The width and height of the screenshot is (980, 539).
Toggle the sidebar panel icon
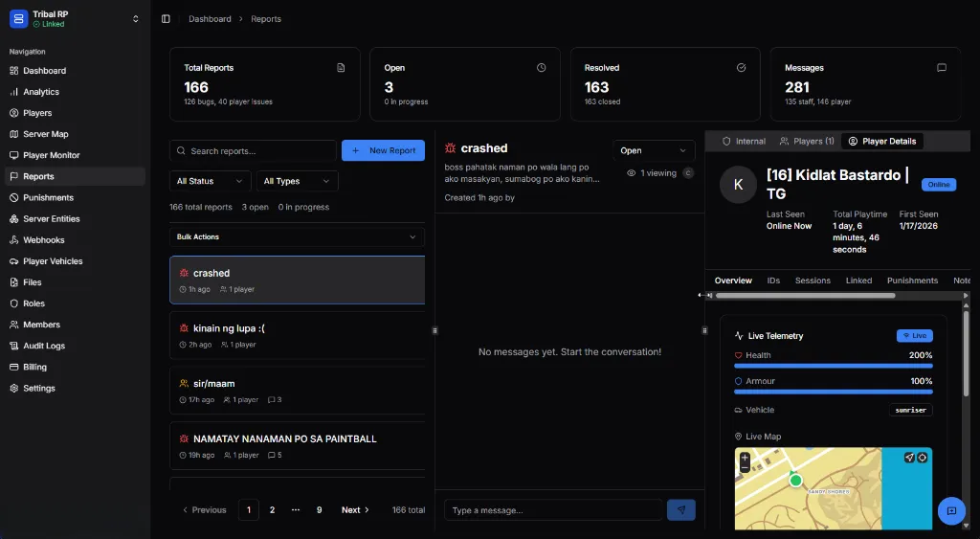pyautogui.click(x=166, y=19)
